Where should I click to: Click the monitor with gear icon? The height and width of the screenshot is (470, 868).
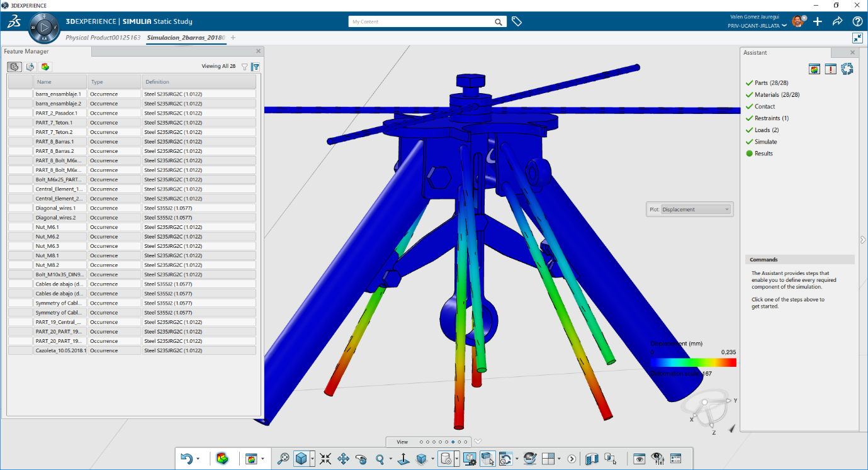(x=470, y=459)
